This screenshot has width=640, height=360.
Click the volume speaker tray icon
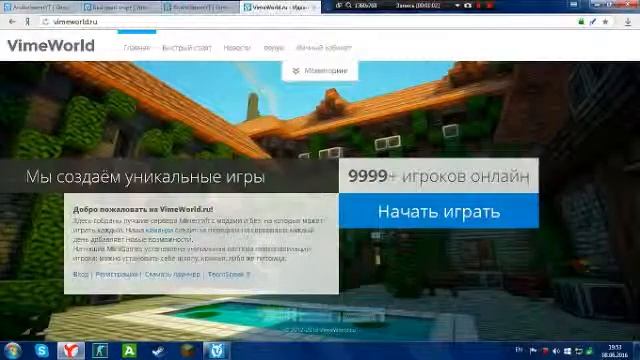[556, 351]
